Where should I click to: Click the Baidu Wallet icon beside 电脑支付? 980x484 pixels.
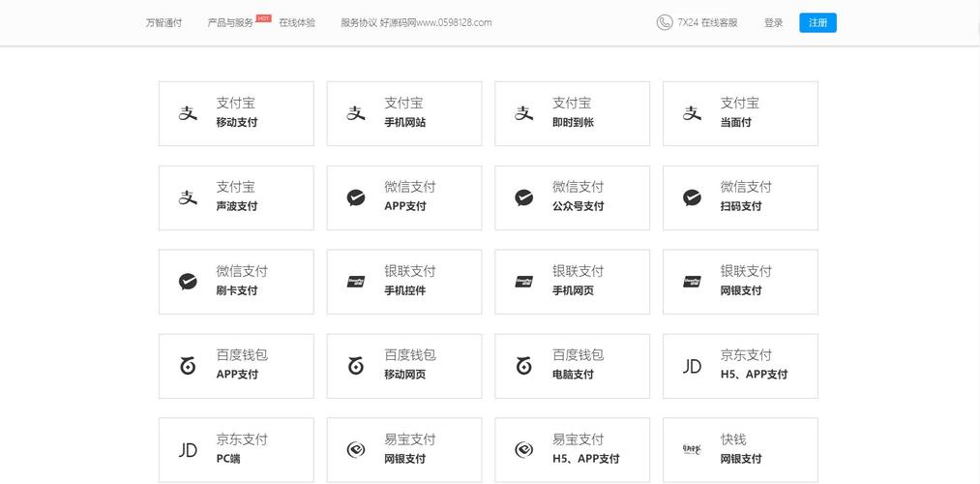pos(523,366)
